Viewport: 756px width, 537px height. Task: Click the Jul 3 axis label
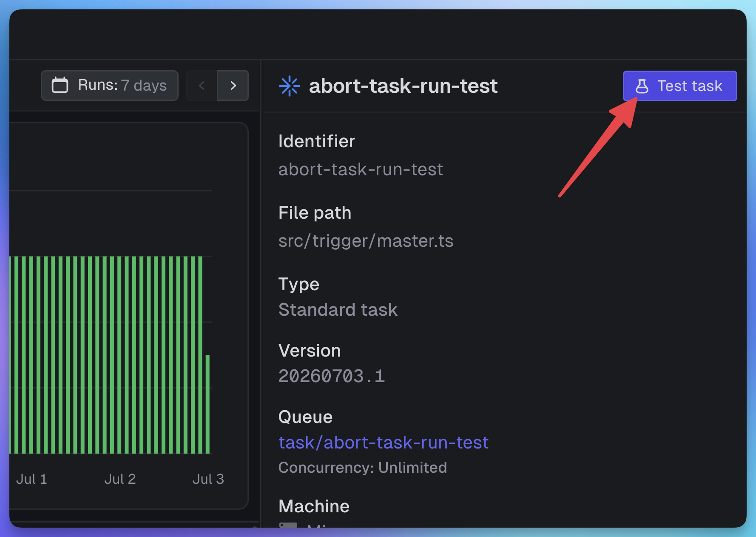tap(208, 479)
